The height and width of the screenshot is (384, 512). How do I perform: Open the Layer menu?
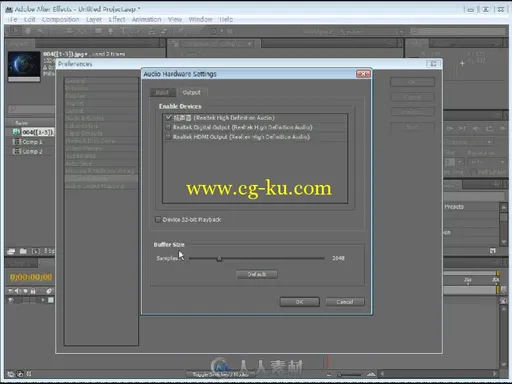coord(94,19)
